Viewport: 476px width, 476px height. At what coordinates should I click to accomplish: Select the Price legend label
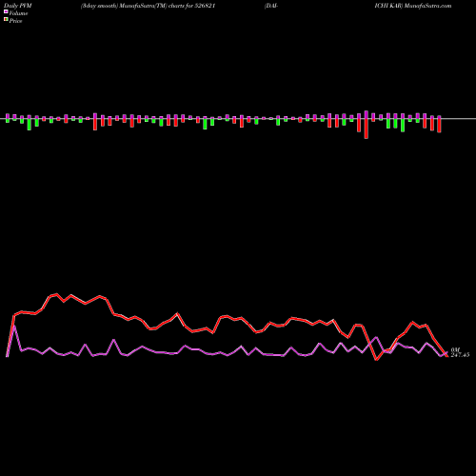click(x=15, y=21)
